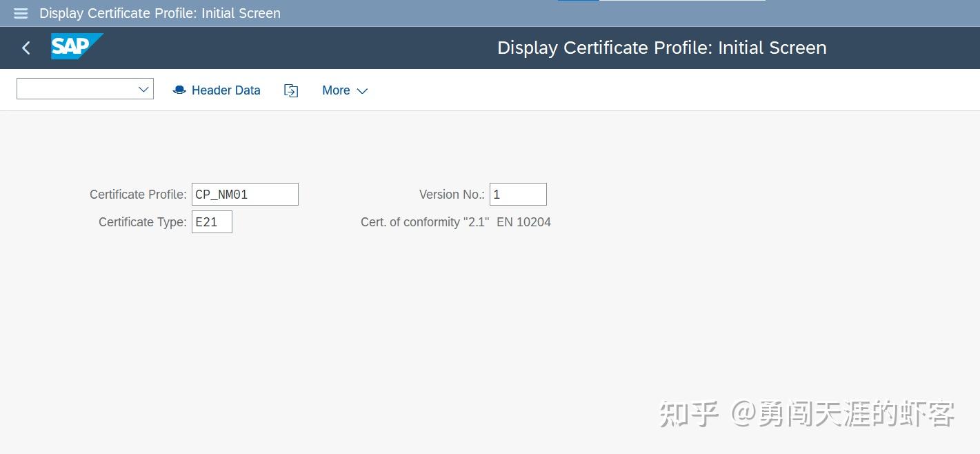The height and width of the screenshot is (454, 980).
Task: Click the Display Certificate Profile title
Action: (x=661, y=48)
